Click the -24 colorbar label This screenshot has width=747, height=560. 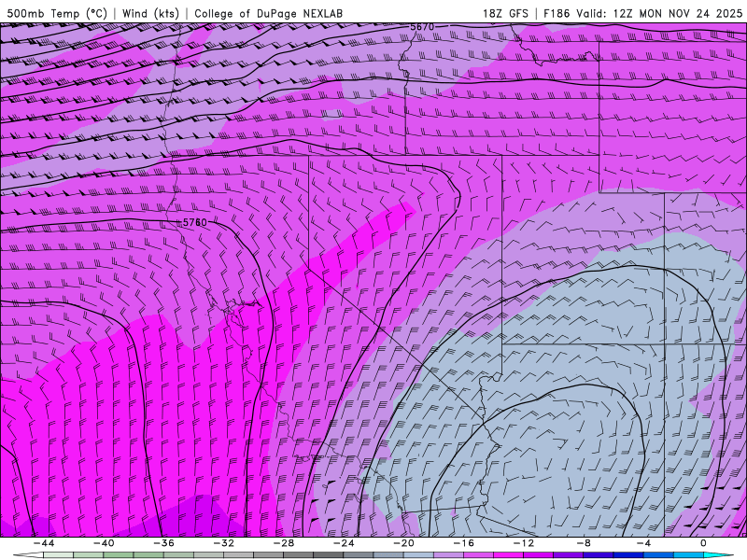(x=344, y=543)
